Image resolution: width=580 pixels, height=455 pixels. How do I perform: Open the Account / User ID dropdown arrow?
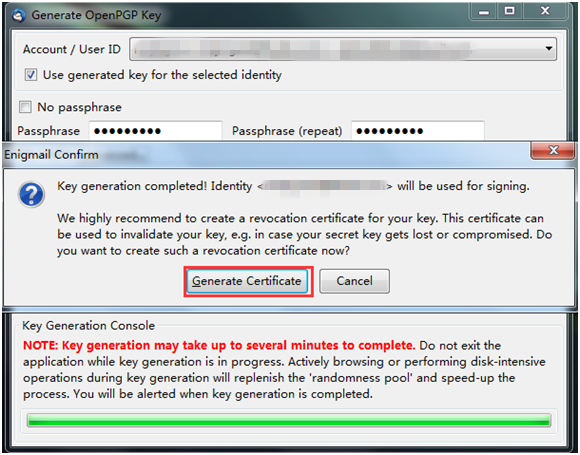(549, 48)
